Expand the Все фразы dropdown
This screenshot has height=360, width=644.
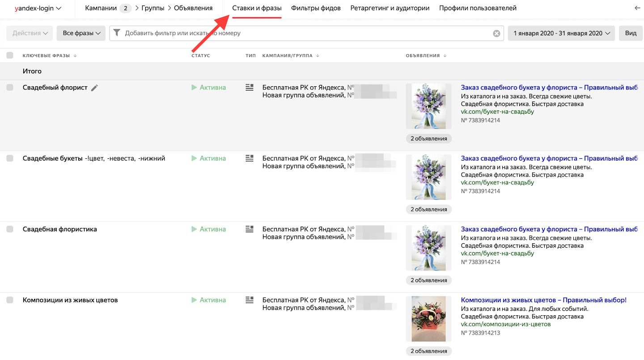point(81,34)
